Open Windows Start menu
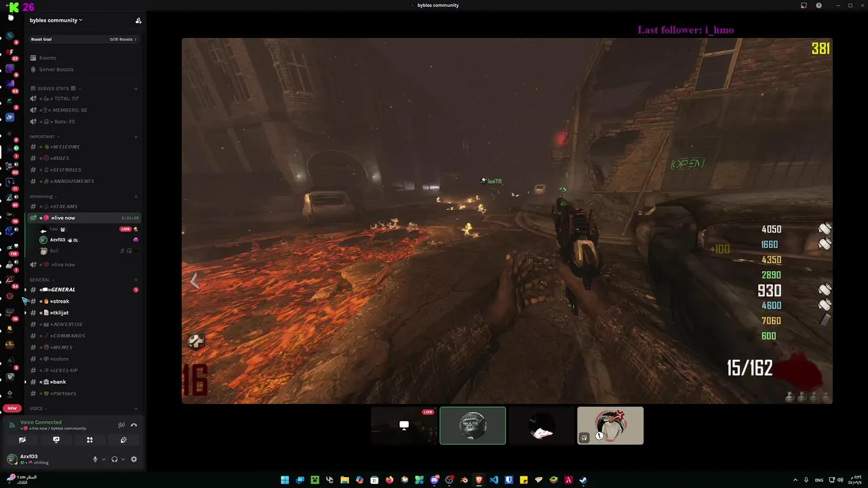The height and width of the screenshot is (488, 868). (x=285, y=480)
